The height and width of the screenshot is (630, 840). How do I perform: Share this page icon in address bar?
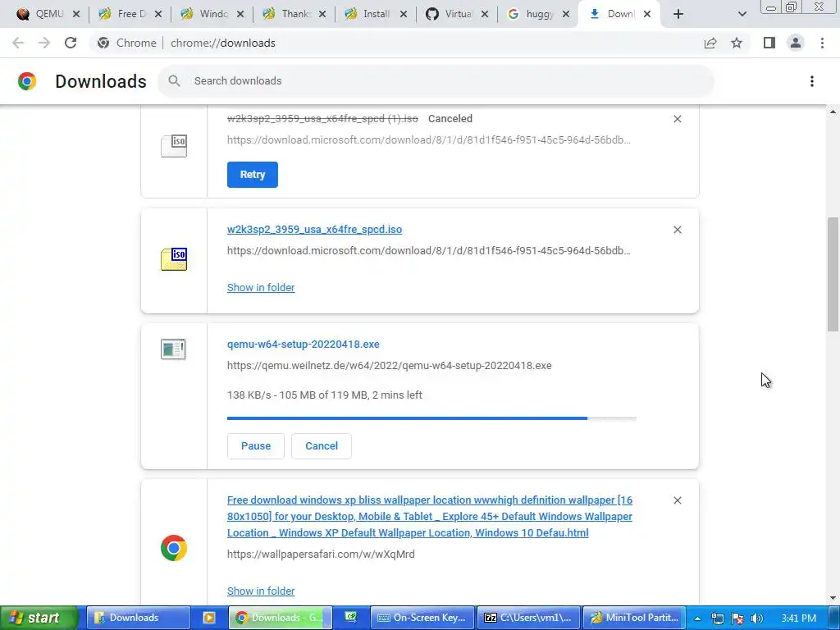tap(710, 43)
